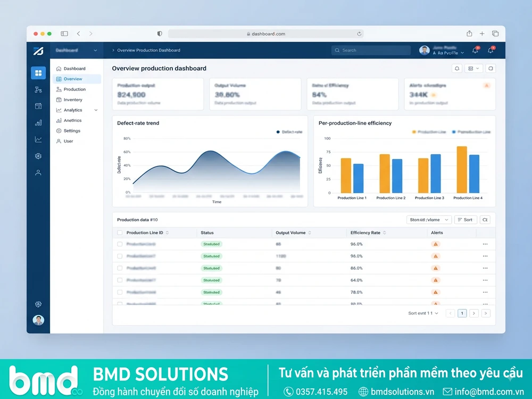
Task: Open the bar chart icon in dark sidebar
Action: tap(38, 123)
